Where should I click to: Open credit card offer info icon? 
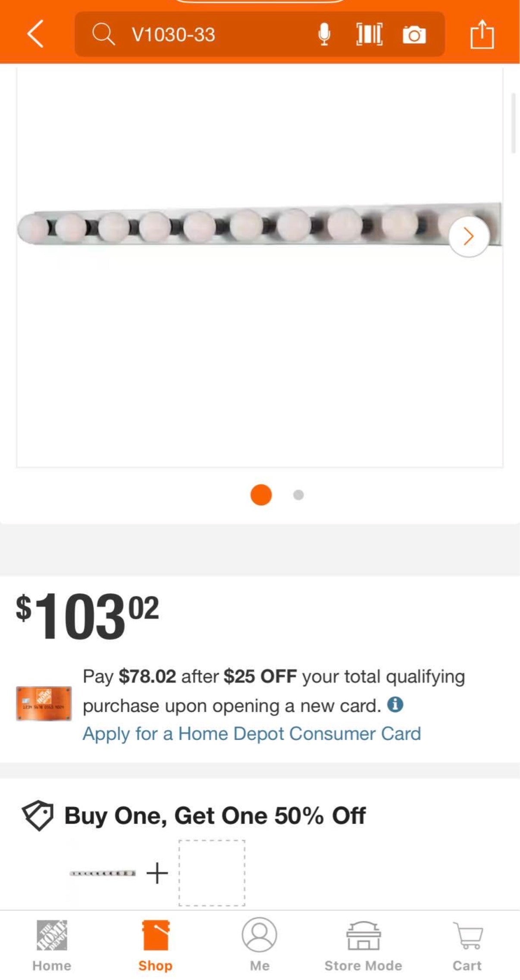[x=395, y=705]
